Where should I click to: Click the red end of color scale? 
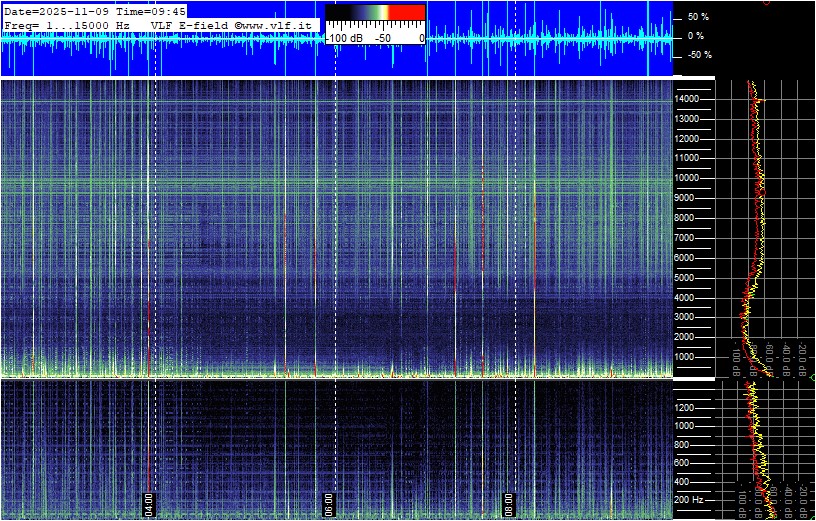407,14
